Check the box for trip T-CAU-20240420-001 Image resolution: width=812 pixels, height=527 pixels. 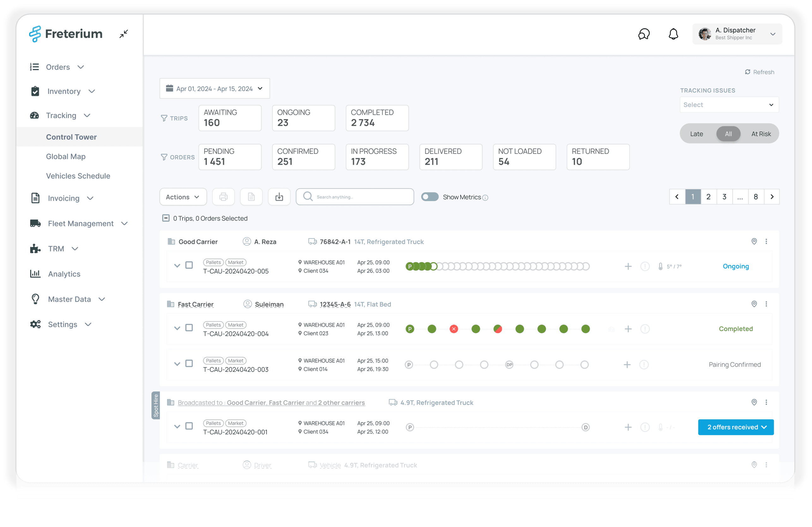(189, 426)
